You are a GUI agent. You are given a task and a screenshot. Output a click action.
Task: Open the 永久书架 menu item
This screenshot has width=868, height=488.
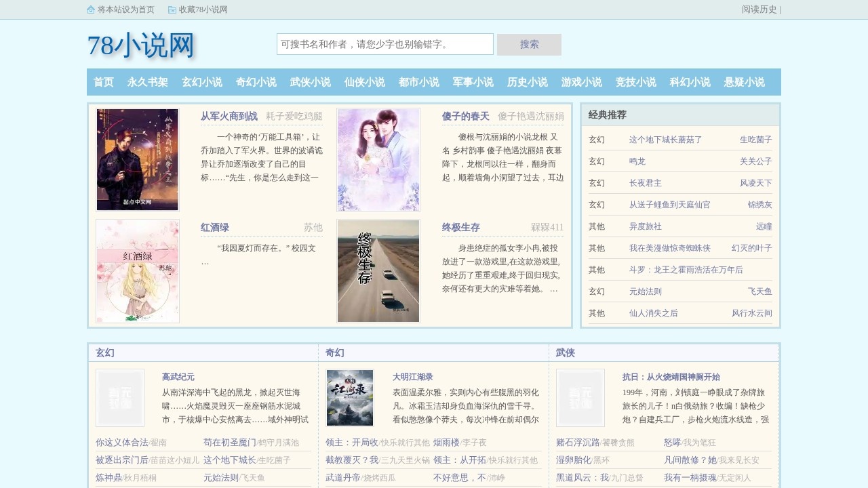coord(147,82)
